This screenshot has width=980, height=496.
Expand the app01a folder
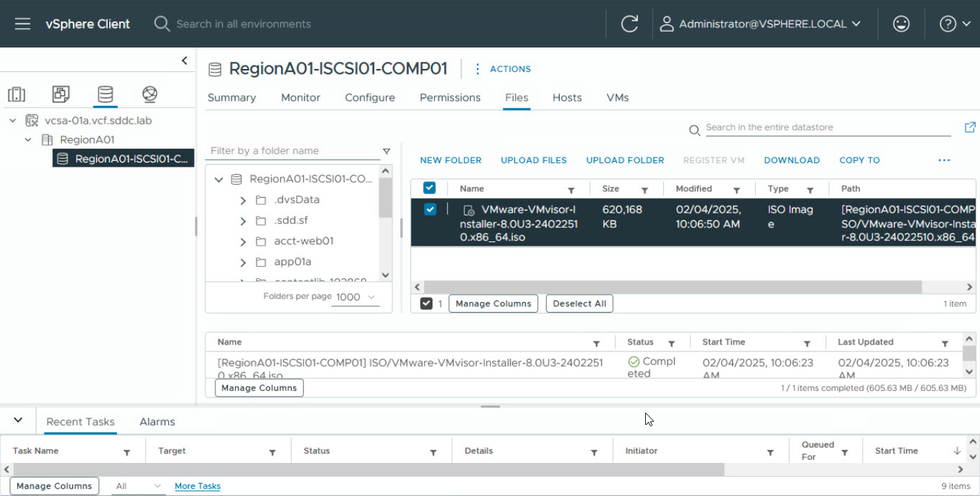pos(243,262)
